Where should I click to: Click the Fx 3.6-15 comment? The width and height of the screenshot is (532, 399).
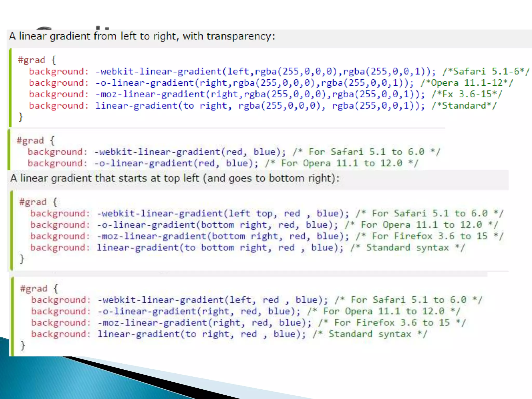[x=467, y=94]
